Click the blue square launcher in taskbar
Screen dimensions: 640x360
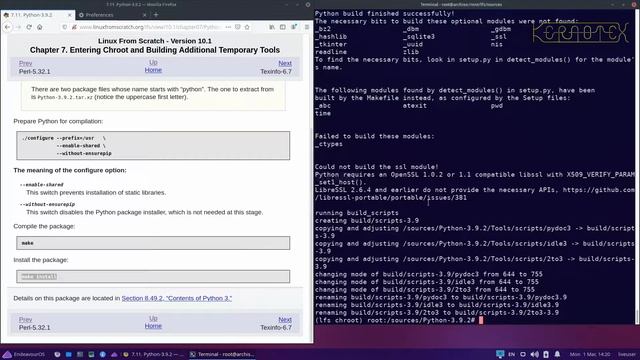[69, 354]
